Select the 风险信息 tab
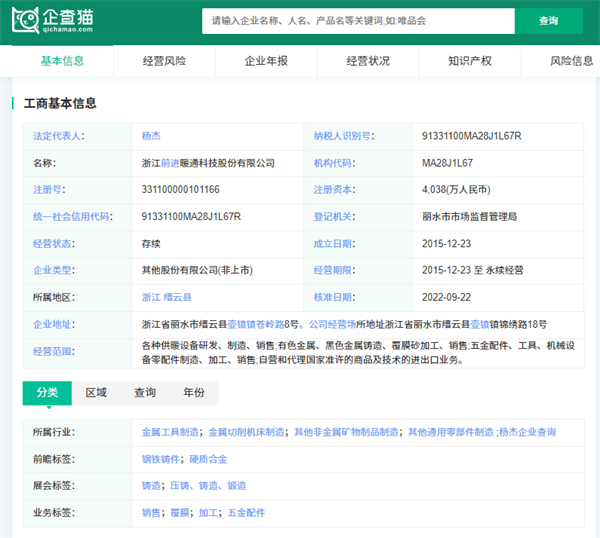 point(571,61)
